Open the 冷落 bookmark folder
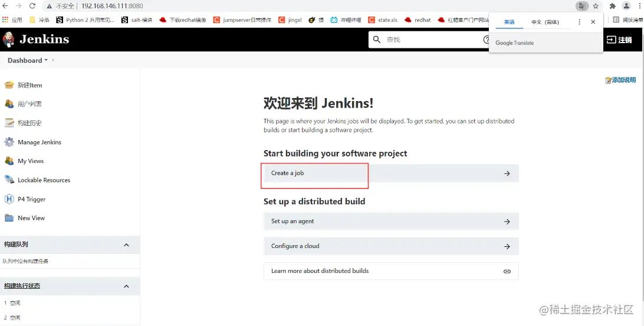The height and width of the screenshot is (326, 644). 40,19
